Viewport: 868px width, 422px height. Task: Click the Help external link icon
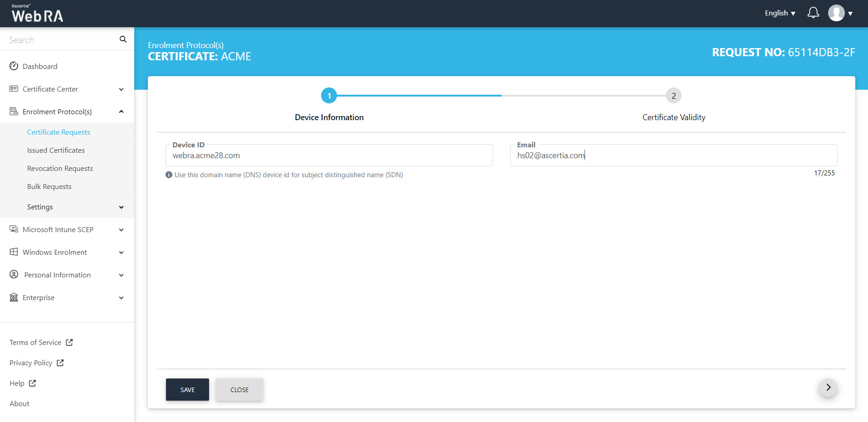(x=32, y=383)
